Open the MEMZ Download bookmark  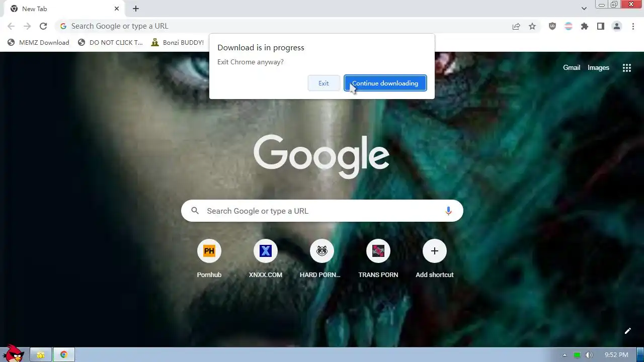pos(38,43)
